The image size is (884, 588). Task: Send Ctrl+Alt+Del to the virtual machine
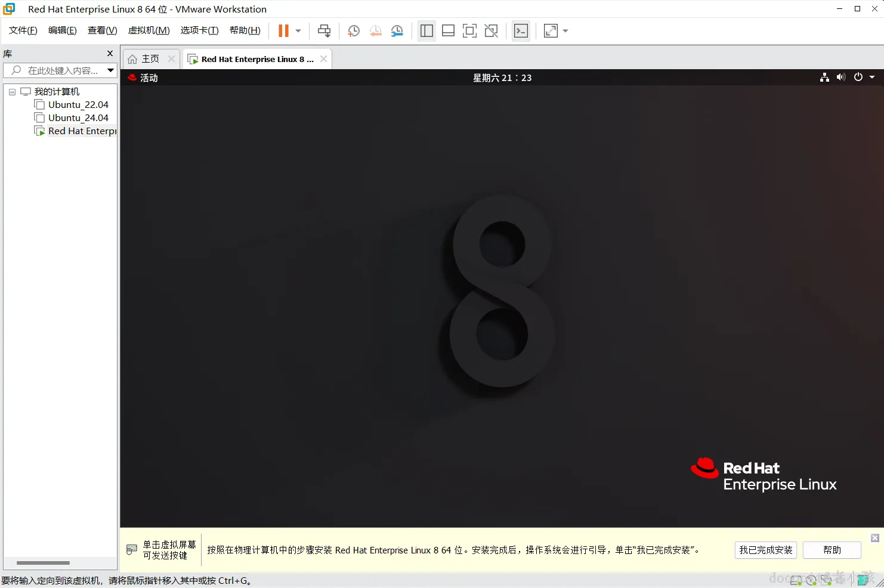324,30
